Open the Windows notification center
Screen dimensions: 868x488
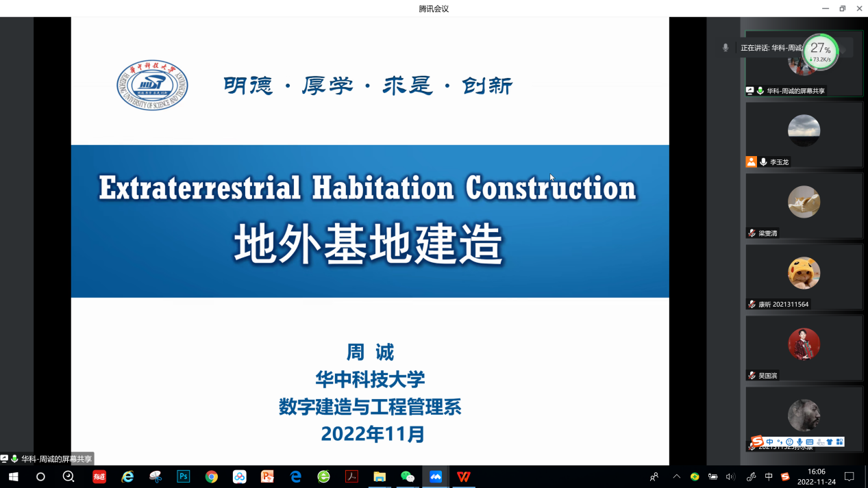click(x=849, y=476)
